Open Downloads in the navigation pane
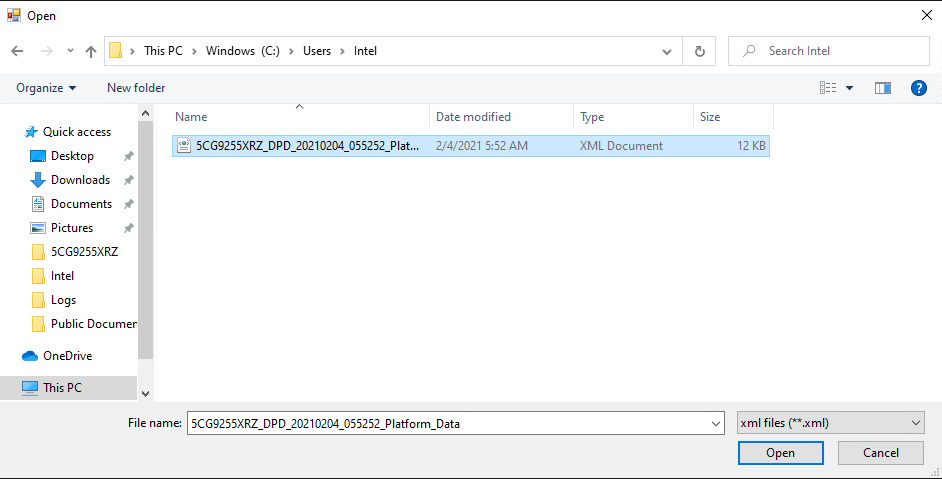 (x=81, y=180)
